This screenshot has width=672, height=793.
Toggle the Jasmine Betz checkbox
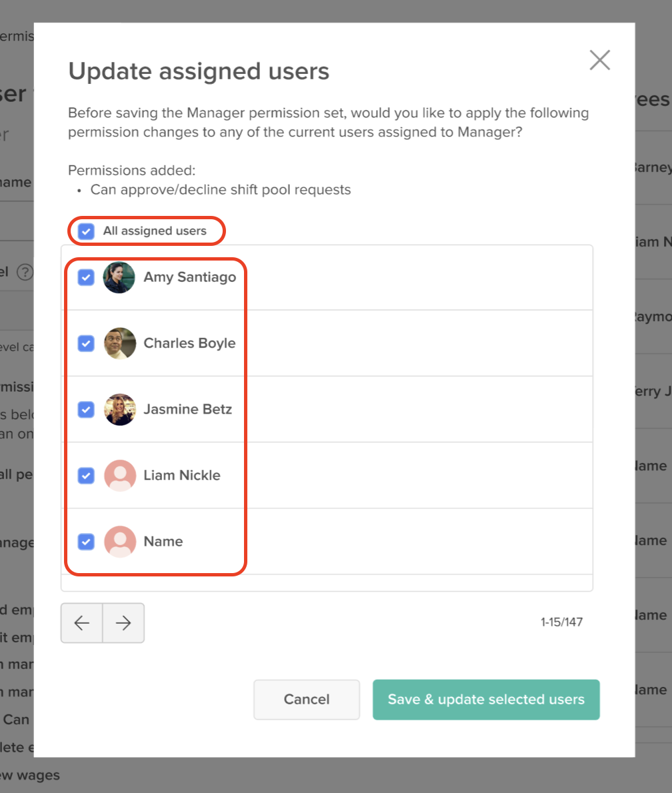point(86,409)
